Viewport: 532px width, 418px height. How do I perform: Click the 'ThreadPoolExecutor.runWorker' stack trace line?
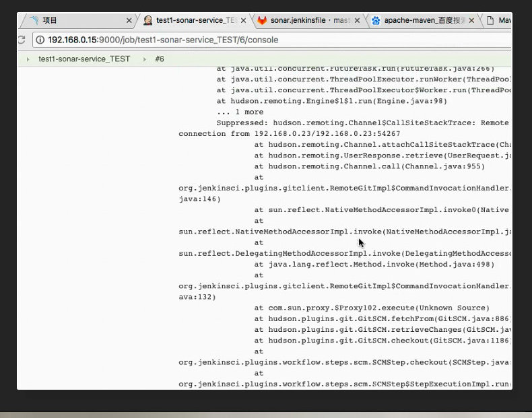pyautogui.click(x=364, y=79)
